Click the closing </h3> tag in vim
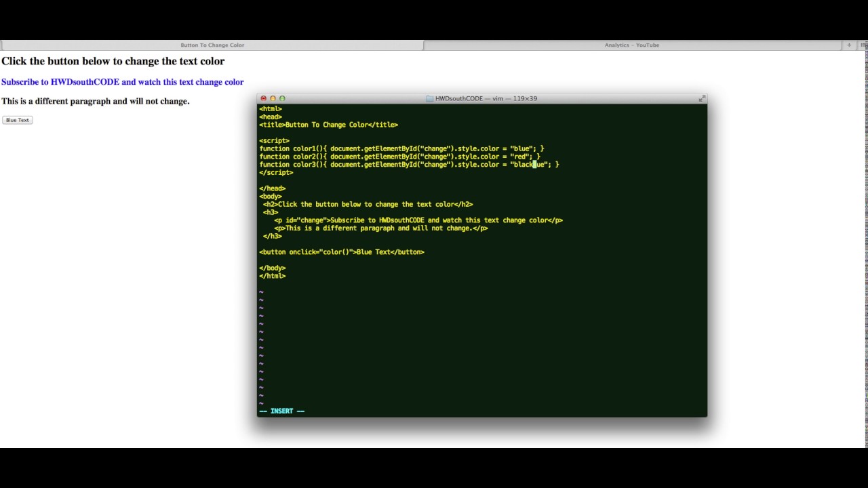 [273, 236]
